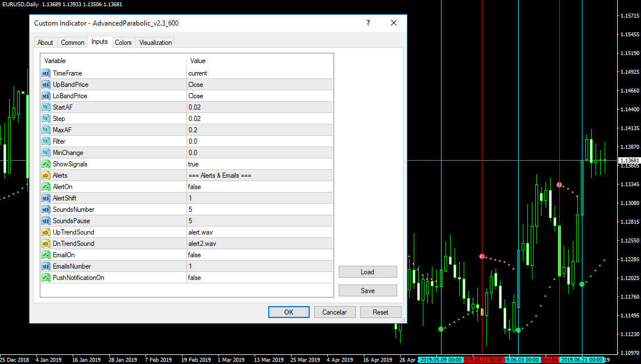The width and height of the screenshot is (641, 364).
Task: Select the StartAF value 0.02
Action: [x=260, y=107]
